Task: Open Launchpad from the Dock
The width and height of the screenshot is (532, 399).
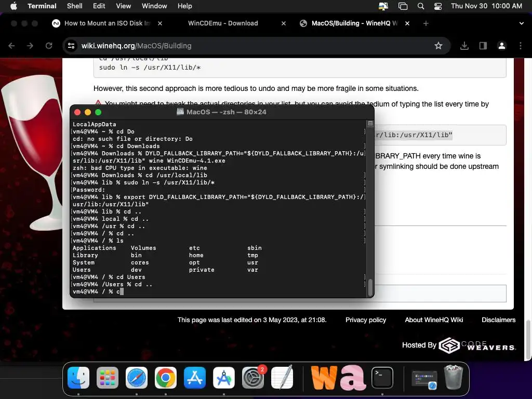Action: (108, 378)
